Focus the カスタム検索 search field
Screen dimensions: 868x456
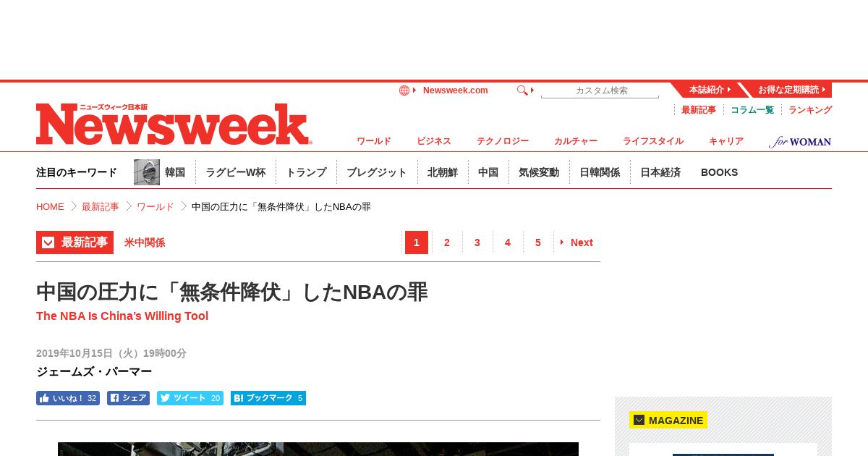click(x=600, y=90)
